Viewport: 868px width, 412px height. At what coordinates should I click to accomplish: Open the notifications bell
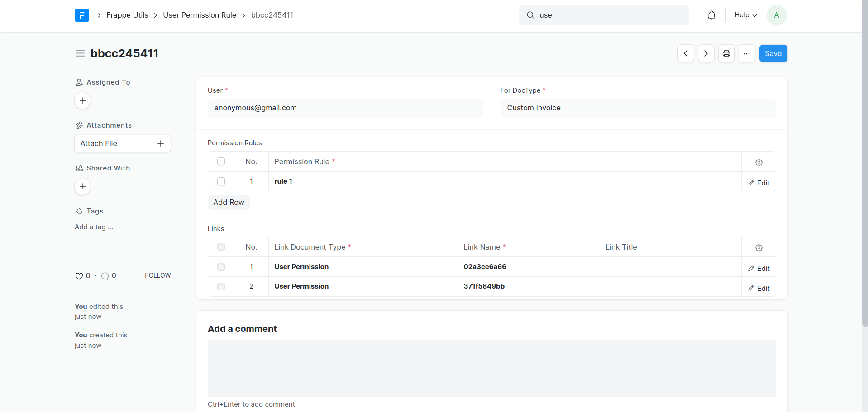711,15
